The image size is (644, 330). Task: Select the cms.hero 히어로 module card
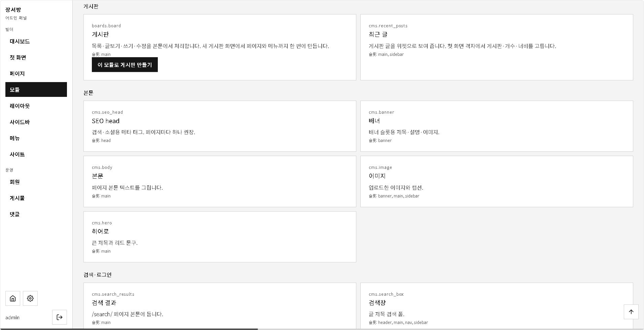click(220, 237)
